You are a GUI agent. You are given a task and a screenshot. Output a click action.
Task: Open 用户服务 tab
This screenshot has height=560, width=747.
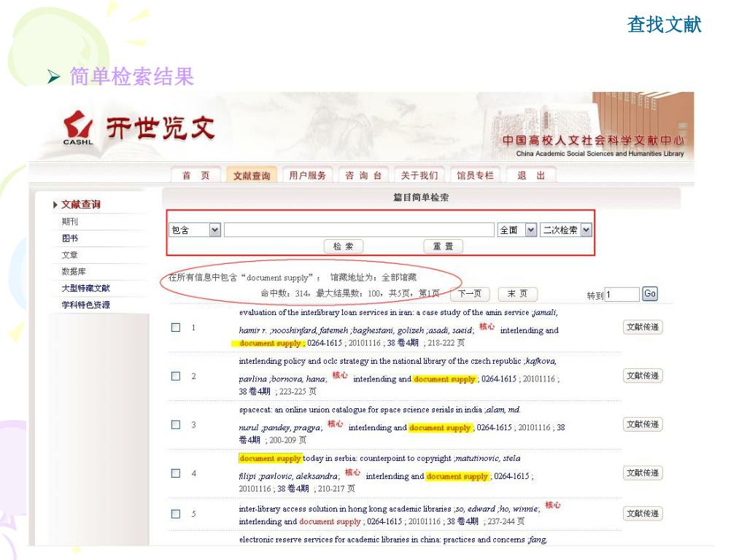pyautogui.click(x=307, y=175)
